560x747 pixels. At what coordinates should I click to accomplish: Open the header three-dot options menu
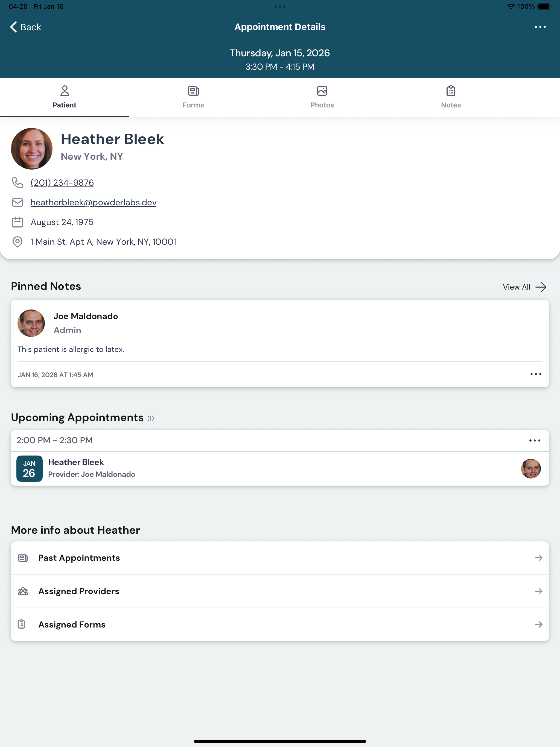(x=540, y=27)
